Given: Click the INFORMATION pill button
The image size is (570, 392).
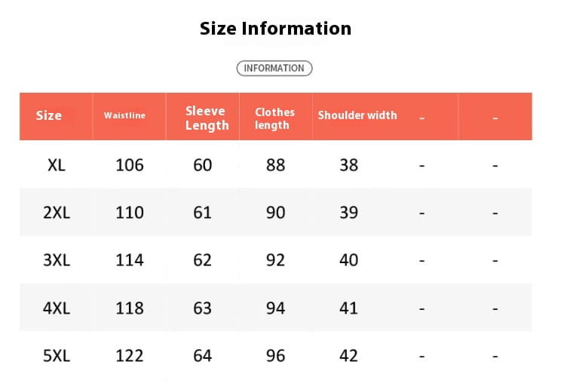Looking at the screenshot, I should click(274, 69).
